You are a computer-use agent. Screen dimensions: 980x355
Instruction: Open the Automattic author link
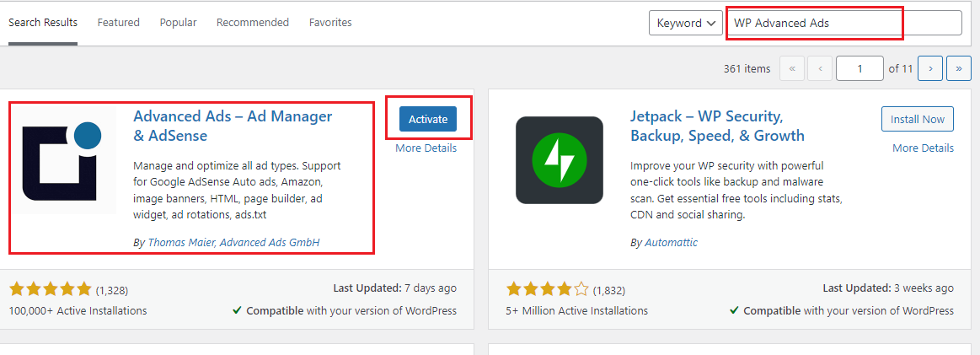(x=672, y=243)
